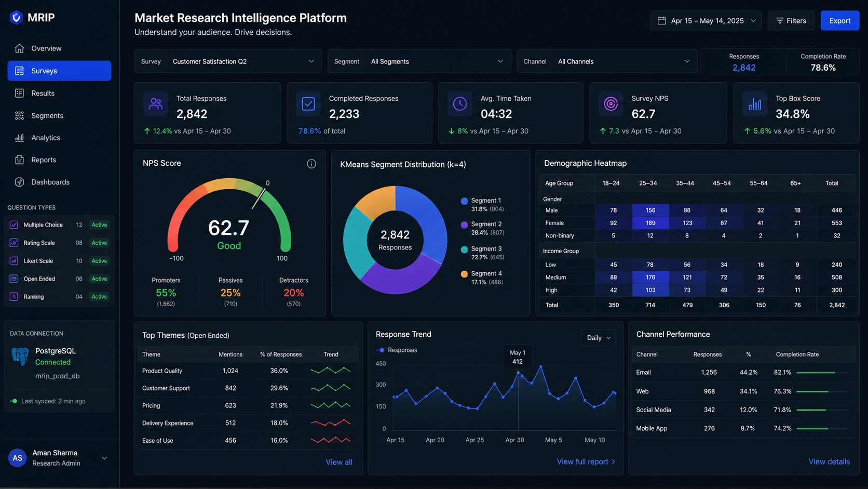Click Segment 3 teal legend swatch
Viewport: 868px width, 489px height.
coord(464,249)
